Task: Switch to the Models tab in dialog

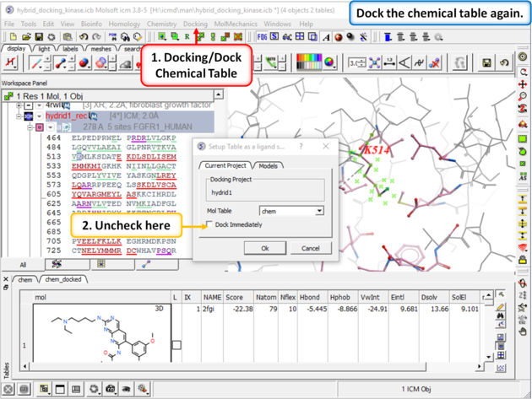Action: tap(269, 165)
